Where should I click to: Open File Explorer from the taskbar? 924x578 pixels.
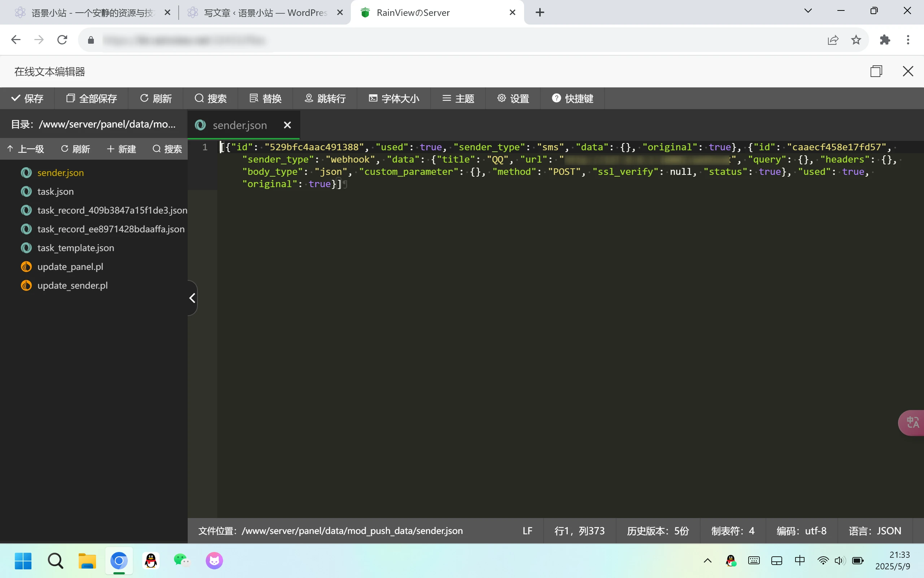point(87,561)
